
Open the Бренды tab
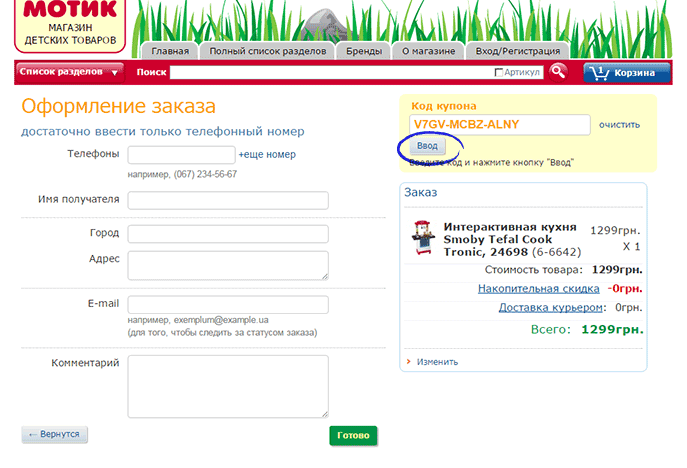(x=363, y=51)
